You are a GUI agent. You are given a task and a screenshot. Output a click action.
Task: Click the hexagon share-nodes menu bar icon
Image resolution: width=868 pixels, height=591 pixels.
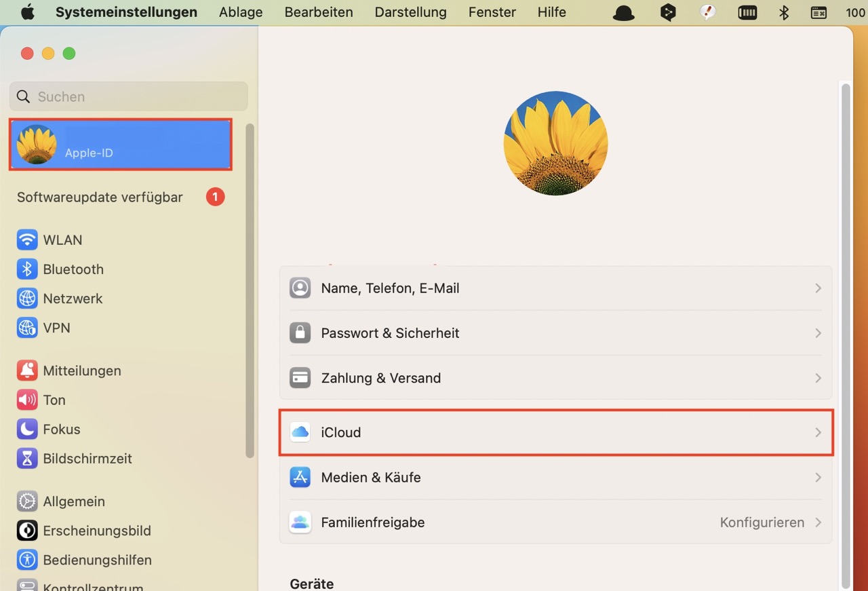pos(668,12)
